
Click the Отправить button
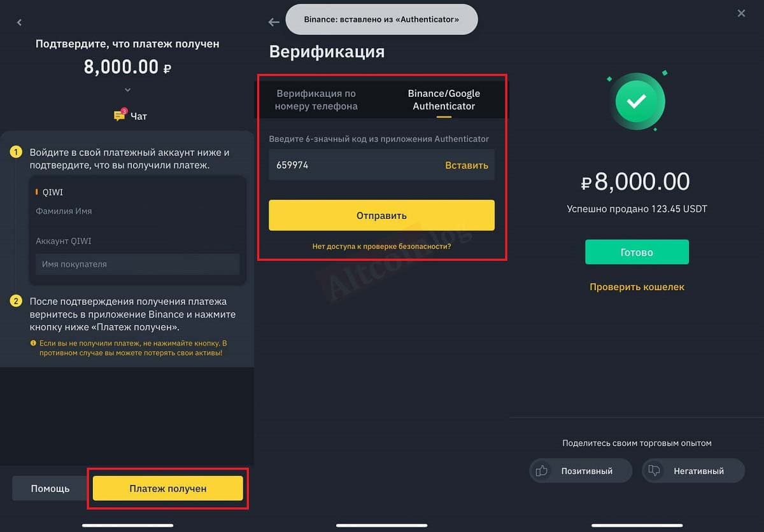[x=381, y=215]
